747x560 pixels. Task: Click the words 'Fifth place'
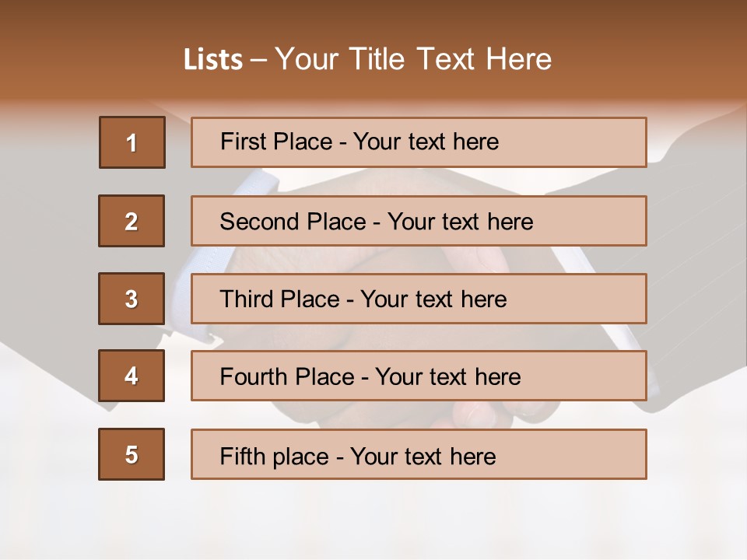tap(275, 456)
